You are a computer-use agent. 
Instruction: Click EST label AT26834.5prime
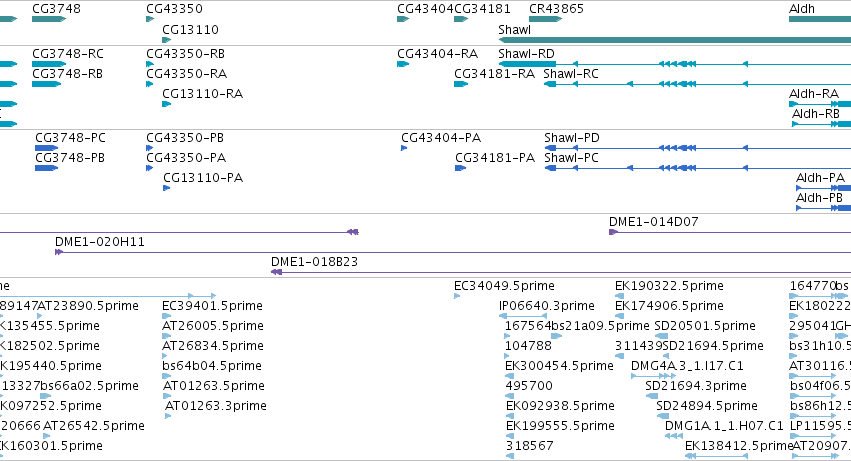[213, 346]
